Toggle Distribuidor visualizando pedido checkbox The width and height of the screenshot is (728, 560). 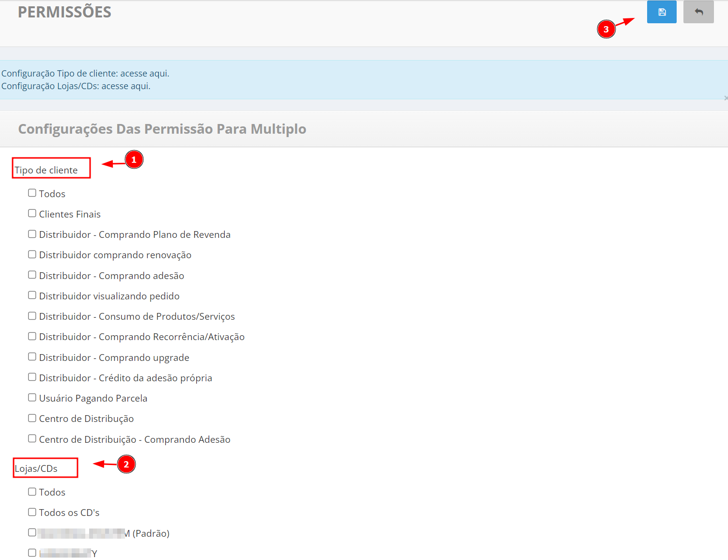click(x=32, y=295)
